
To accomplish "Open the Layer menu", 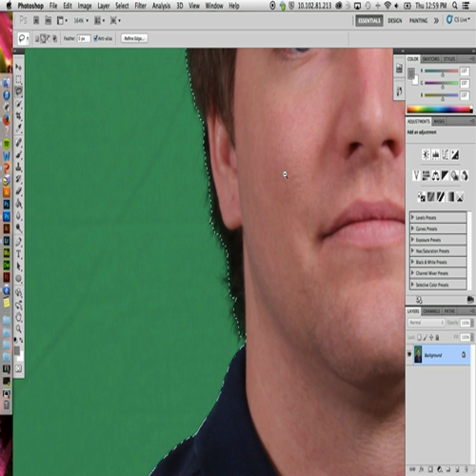I will [x=104, y=6].
